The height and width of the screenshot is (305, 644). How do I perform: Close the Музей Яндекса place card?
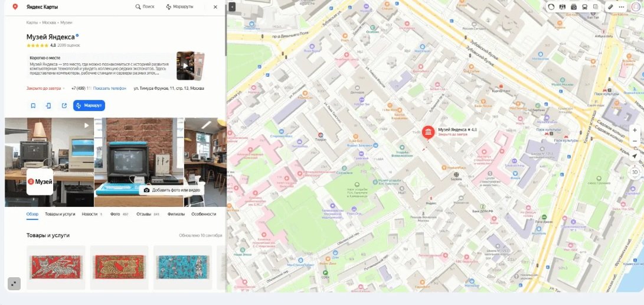point(215,7)
